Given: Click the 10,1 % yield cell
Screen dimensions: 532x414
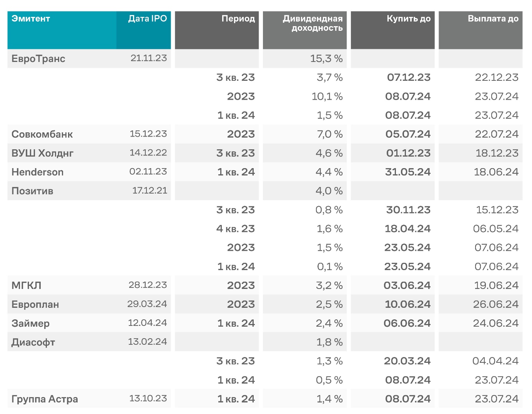Looking at the screenshot, I should point(327,96).
